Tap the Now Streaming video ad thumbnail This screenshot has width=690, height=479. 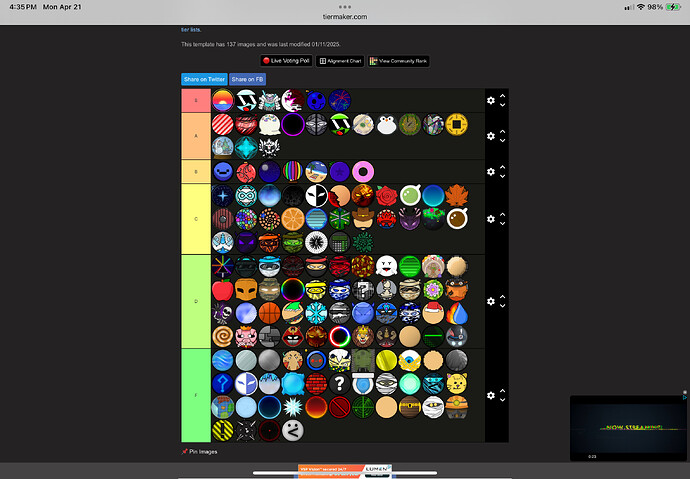click(628, 428)
